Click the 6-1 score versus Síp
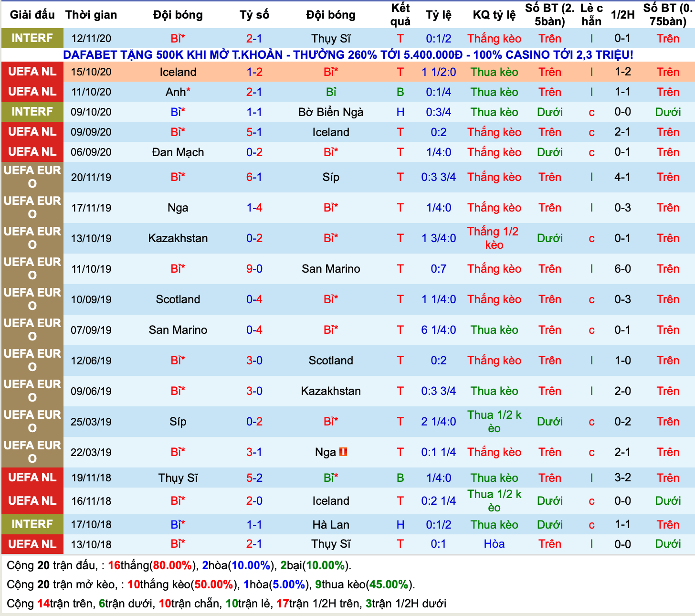 254,177
